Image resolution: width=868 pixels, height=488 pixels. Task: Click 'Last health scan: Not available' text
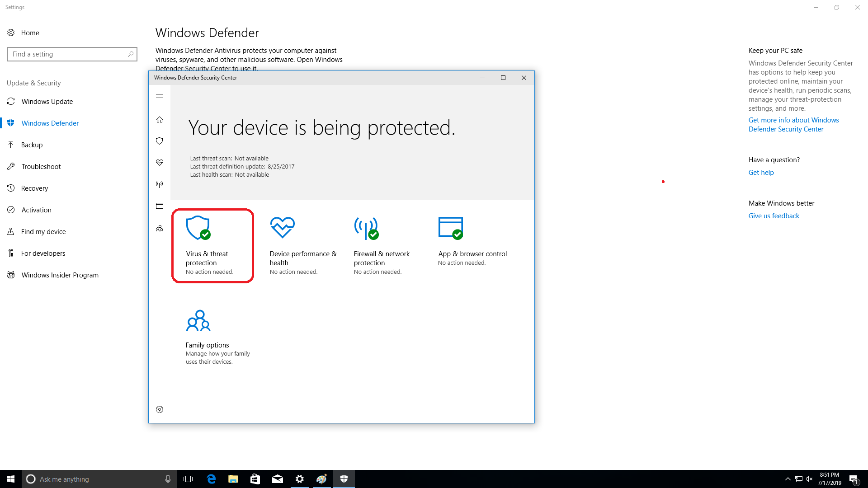[229, 175]
